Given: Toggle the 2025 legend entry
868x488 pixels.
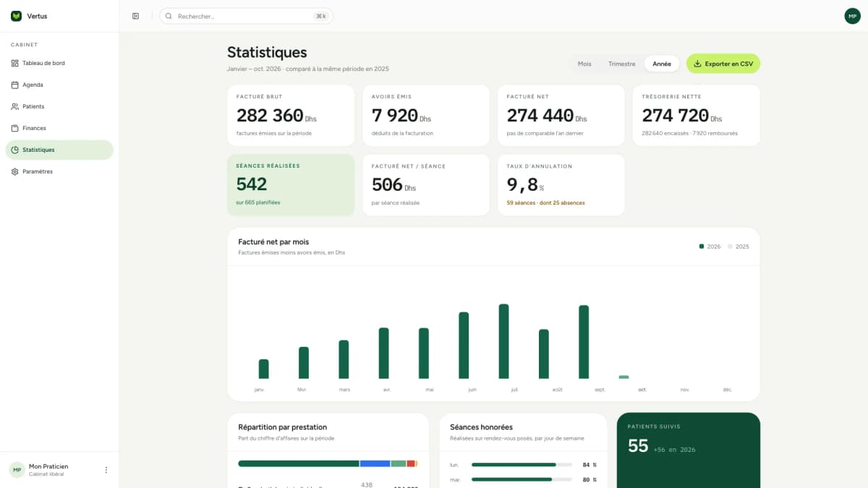Looking at the screenshot, I should (x=738, y=247).
